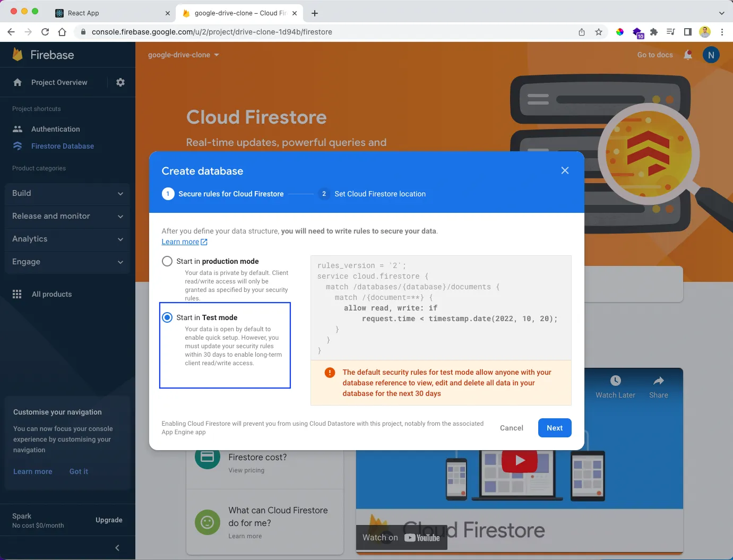Reload the page

click(x=45, y=32)
